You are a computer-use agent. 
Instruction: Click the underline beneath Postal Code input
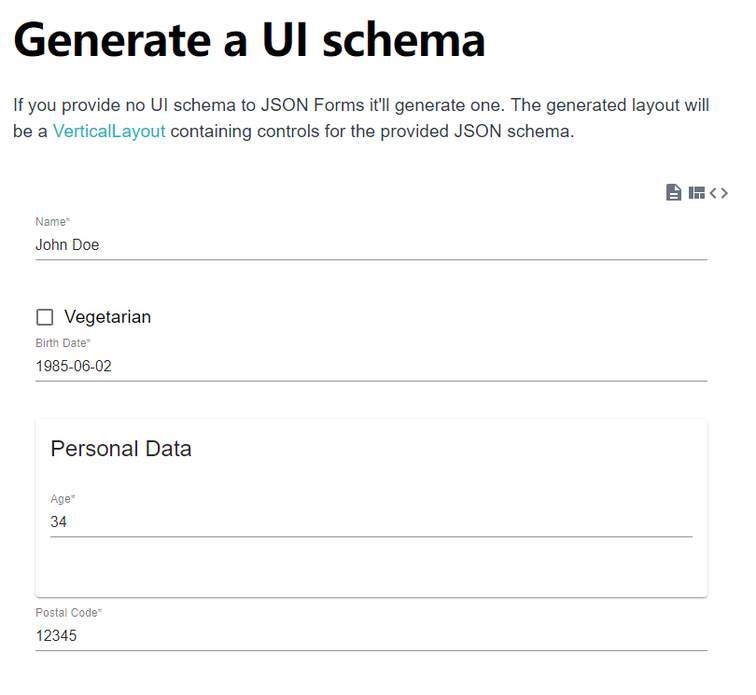tap(371, 650)
